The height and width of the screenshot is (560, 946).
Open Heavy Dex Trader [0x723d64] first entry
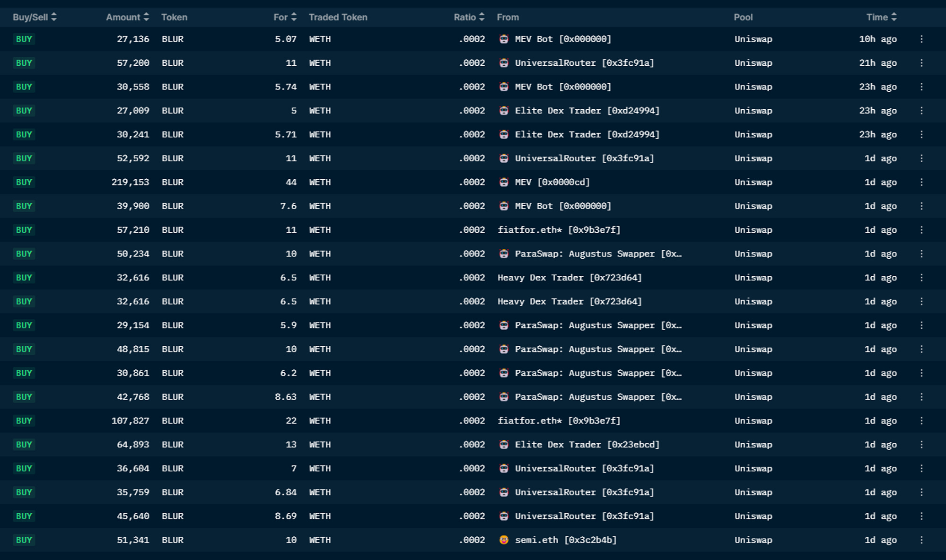pos(569,278)
